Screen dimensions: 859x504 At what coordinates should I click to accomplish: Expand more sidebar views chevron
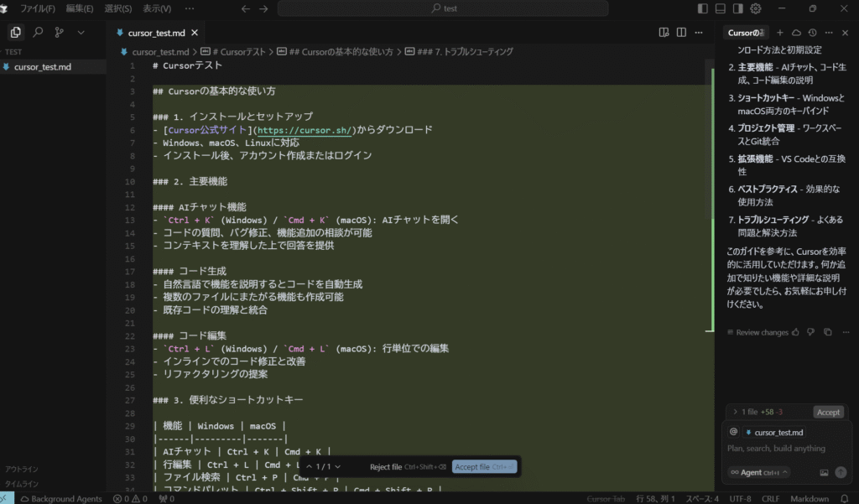point(81,33)
